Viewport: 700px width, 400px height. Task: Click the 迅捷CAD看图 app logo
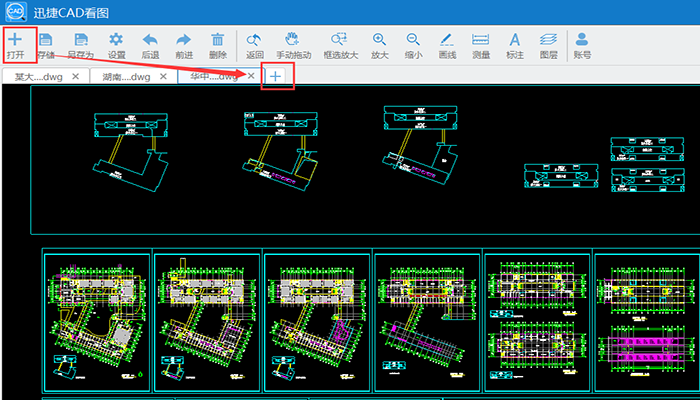pos(16,12)
